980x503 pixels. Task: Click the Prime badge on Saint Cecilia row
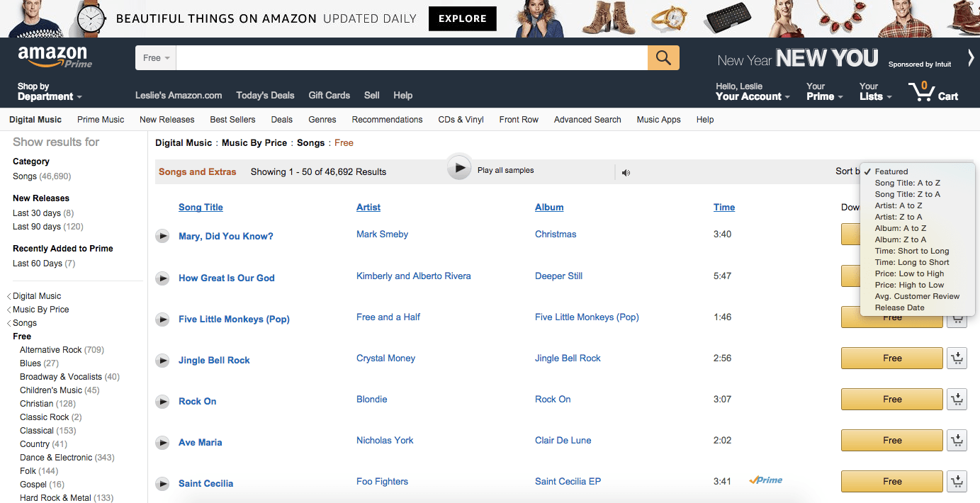tap(766, 480)
